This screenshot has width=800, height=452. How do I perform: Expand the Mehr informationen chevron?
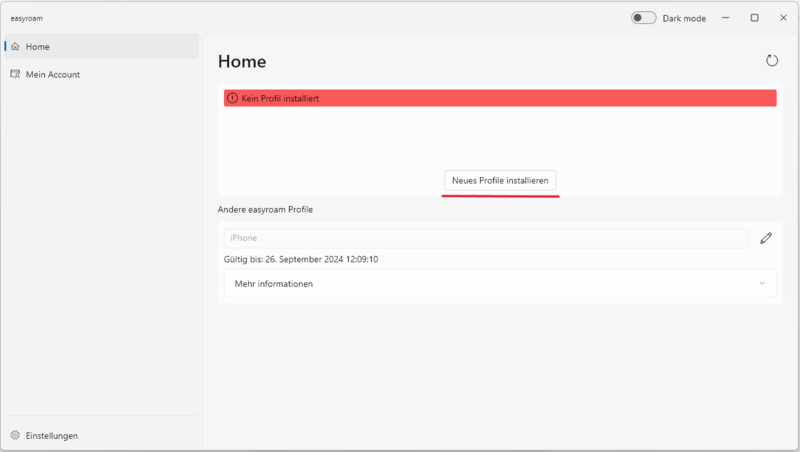(762, 283)
